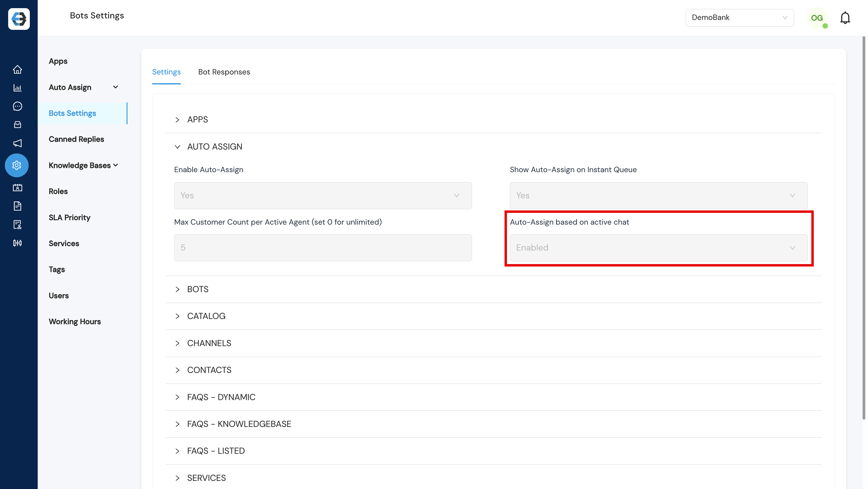Viewport: 868px width, 489px height.
Task: Open the megaphone campaigns icon
Action: tap(17, 143)
